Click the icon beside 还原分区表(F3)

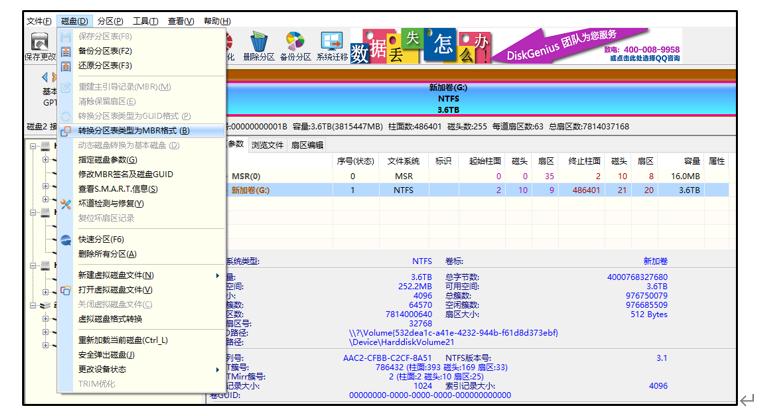point(66,66)
